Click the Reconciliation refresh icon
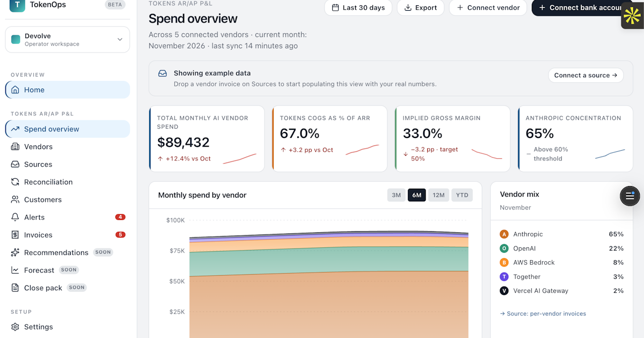This screenshot has height=338, width=644. (x=15, y=182)
